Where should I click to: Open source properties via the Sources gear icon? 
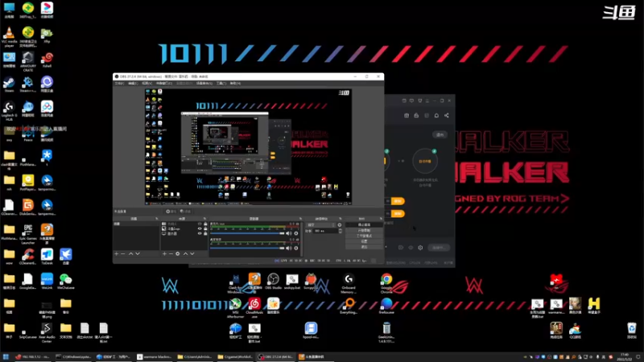click(178, 253)
